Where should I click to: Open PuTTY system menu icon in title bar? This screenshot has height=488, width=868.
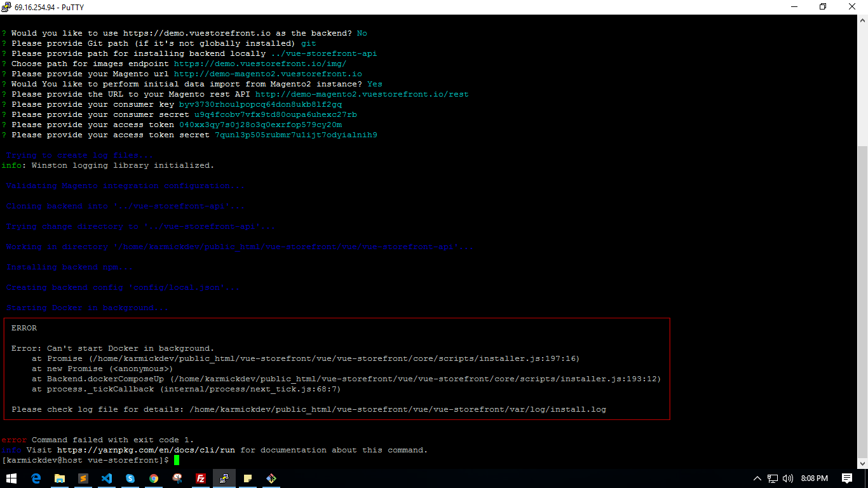[6, 7]
